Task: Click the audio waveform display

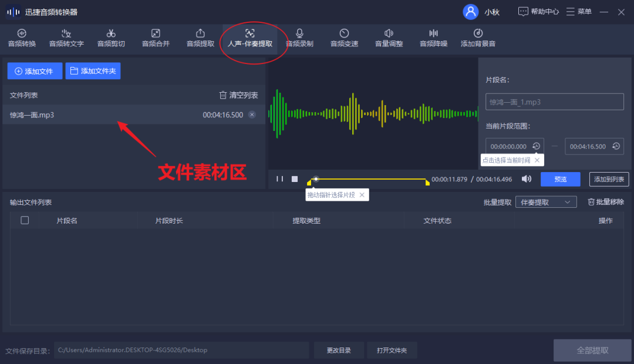Action: coord(373,114)
